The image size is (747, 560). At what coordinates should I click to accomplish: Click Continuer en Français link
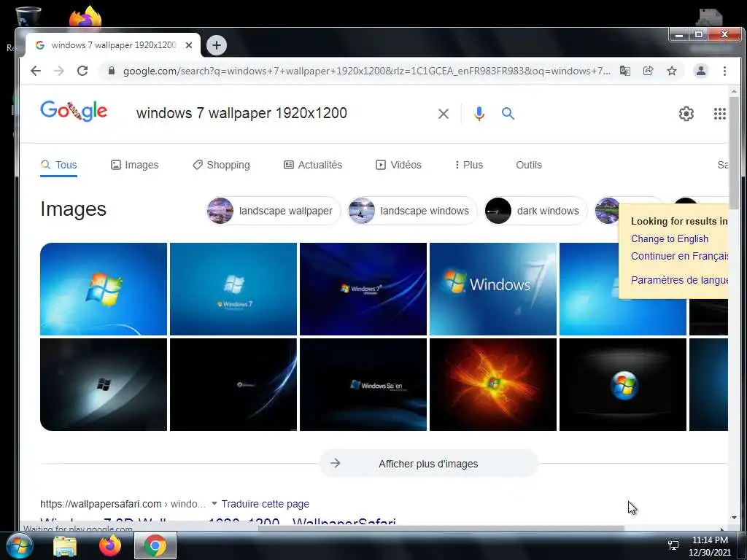click(679, 256)
